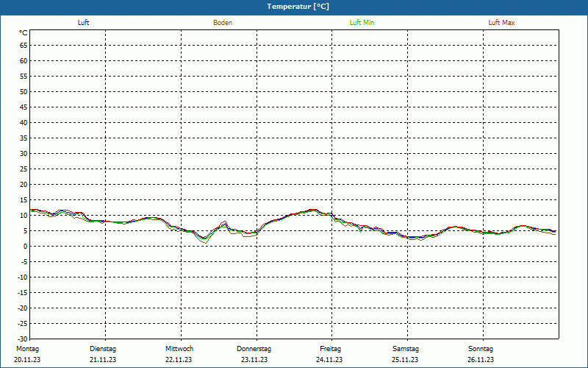Viewport: 588px width, 368px height.
Task: Select the 15 value on the y-axis
Action: click(x=24, y=200)
